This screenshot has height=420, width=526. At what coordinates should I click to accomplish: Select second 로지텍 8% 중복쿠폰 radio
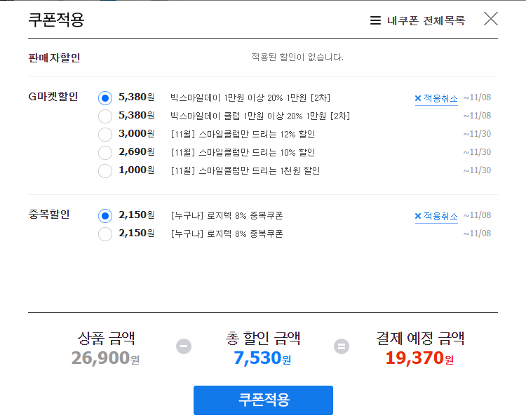pyautogui.click(x=105, y=233)
